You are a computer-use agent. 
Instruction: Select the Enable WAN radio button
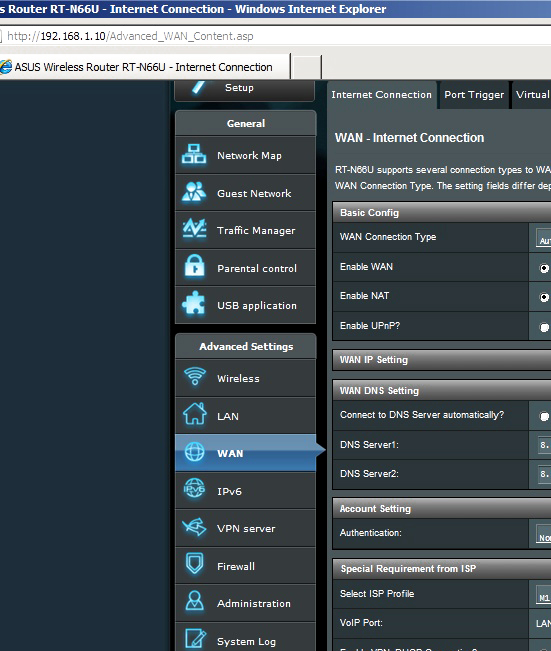coord(544,268)
